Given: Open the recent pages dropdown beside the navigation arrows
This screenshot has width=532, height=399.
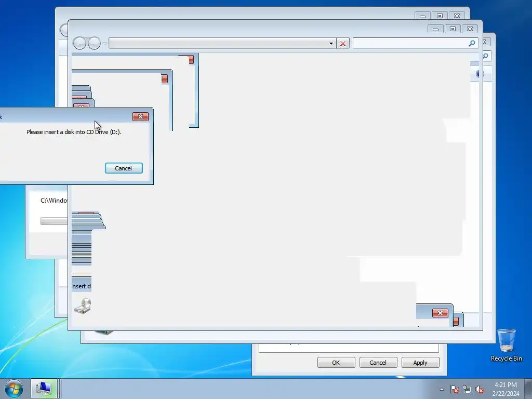Looking at the screenshot, I should [x=104, y=44].
